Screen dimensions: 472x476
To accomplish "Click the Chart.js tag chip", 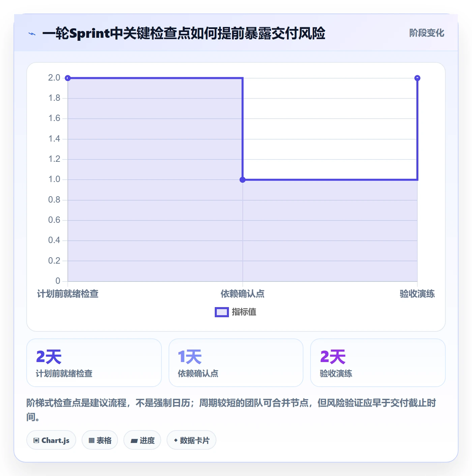I will pyautogui.click(x=51, y=440).
